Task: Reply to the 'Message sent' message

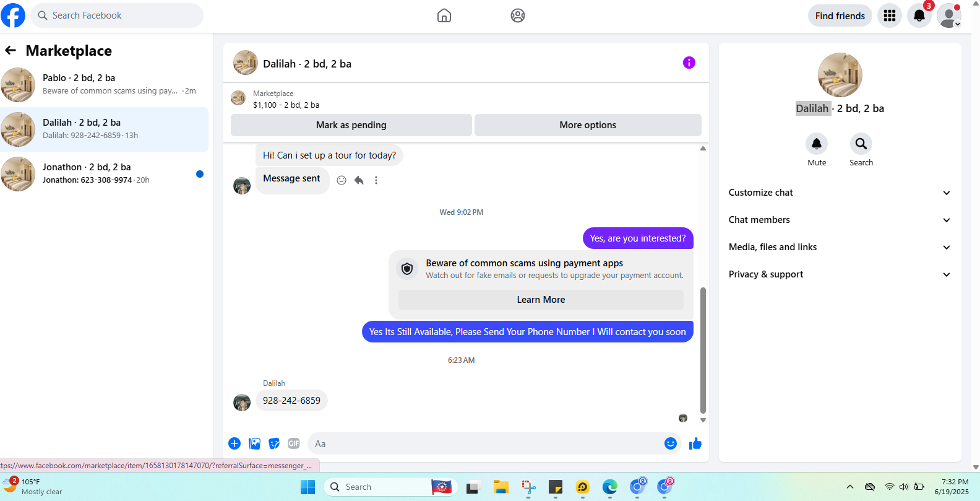Action: tap(359, 180)
